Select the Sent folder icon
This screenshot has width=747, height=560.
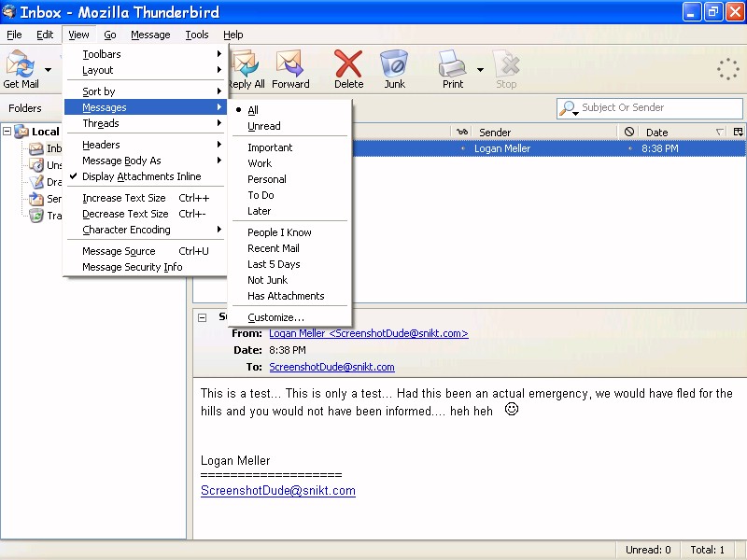click(x=36, y=199)
